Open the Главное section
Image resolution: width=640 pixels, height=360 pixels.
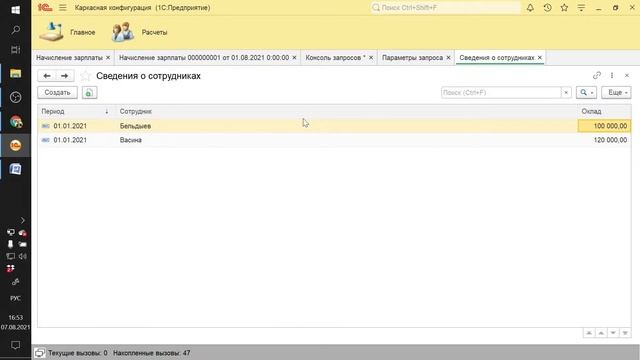tap(67, 32)
